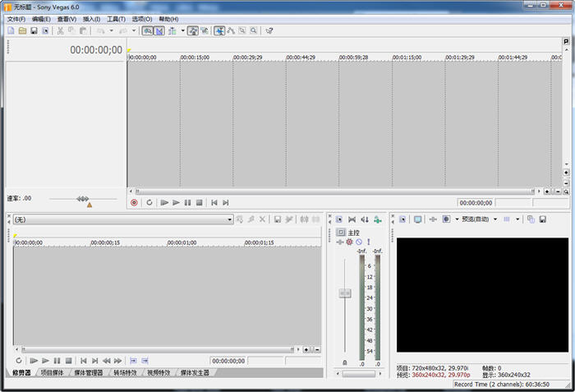Switch to the 转场特效 tab

click(125, 372)
